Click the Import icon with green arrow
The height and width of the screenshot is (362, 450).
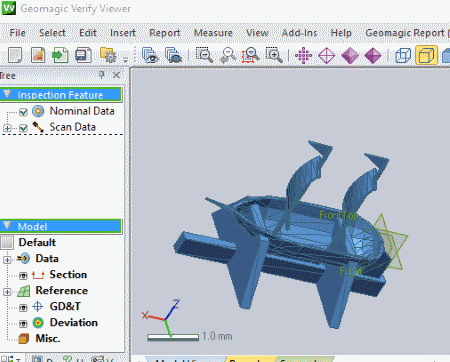60,55
